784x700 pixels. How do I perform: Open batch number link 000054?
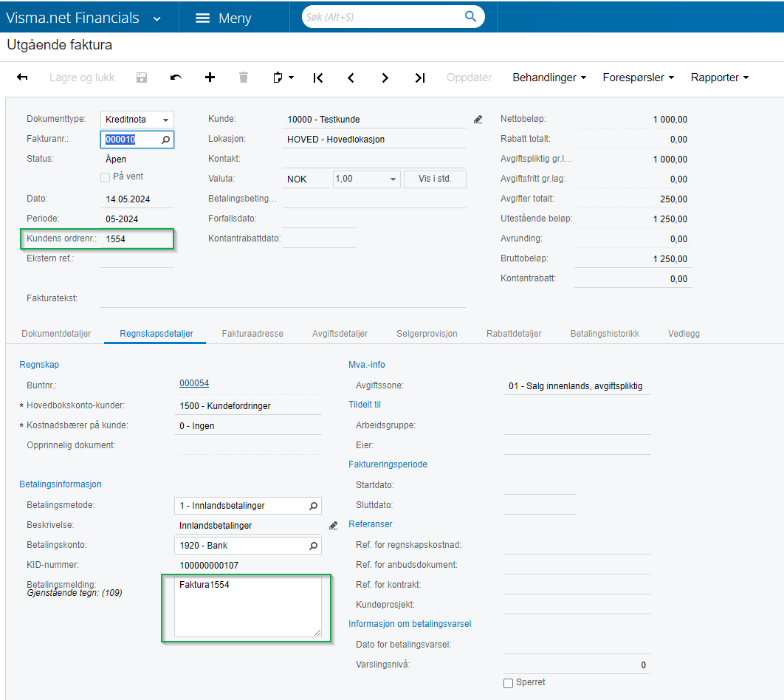tap(194, 383)
